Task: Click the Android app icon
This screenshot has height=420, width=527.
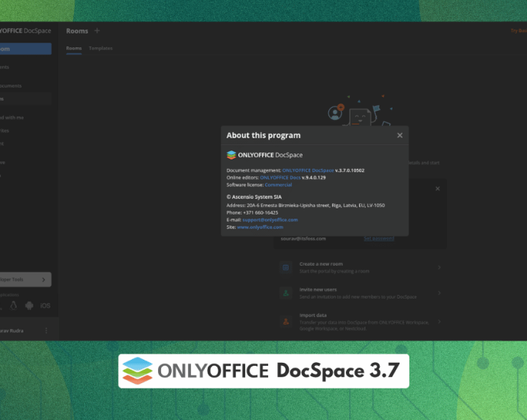Action: [x=29, y=305]
